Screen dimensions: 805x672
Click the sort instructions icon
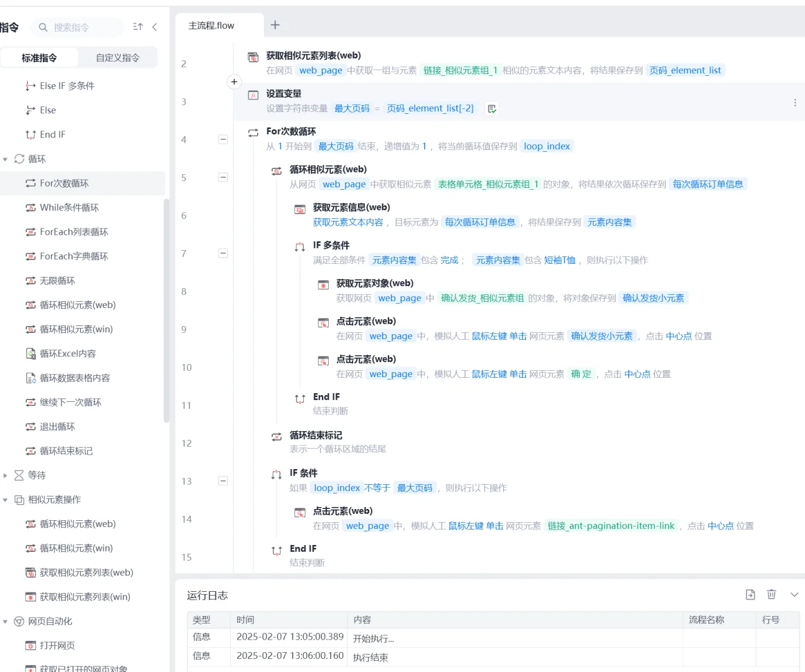tap(138, 27)
